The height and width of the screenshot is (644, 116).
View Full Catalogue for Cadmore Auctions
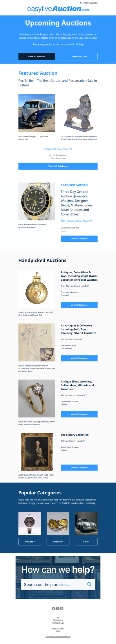(79, 239)
